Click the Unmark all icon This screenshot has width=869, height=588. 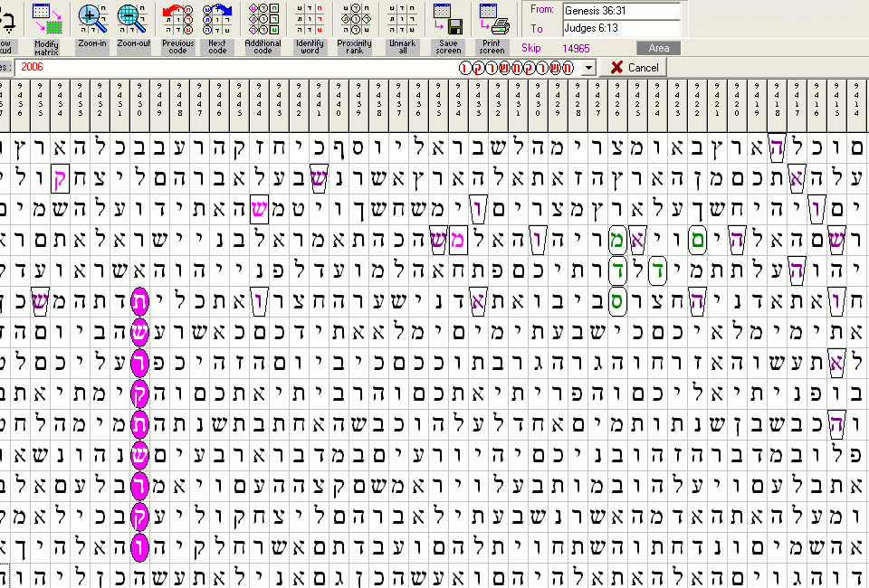[402, 18]
